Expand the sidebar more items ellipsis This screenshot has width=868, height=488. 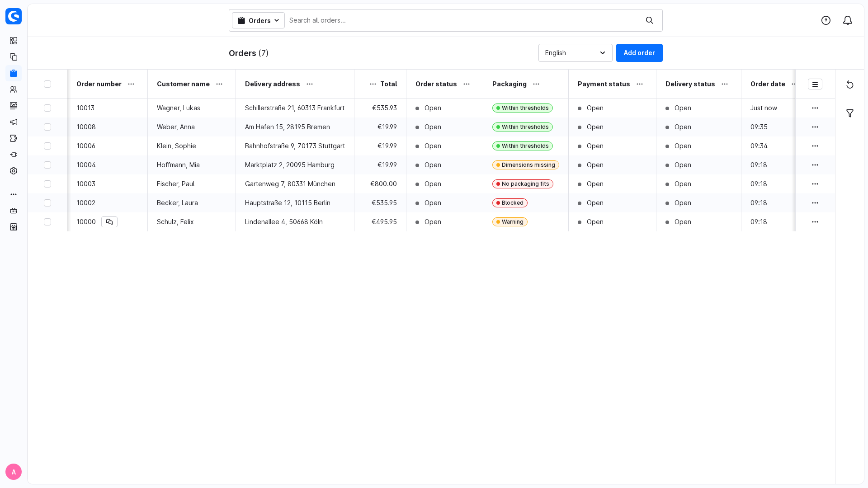click(x=14, y=194)
